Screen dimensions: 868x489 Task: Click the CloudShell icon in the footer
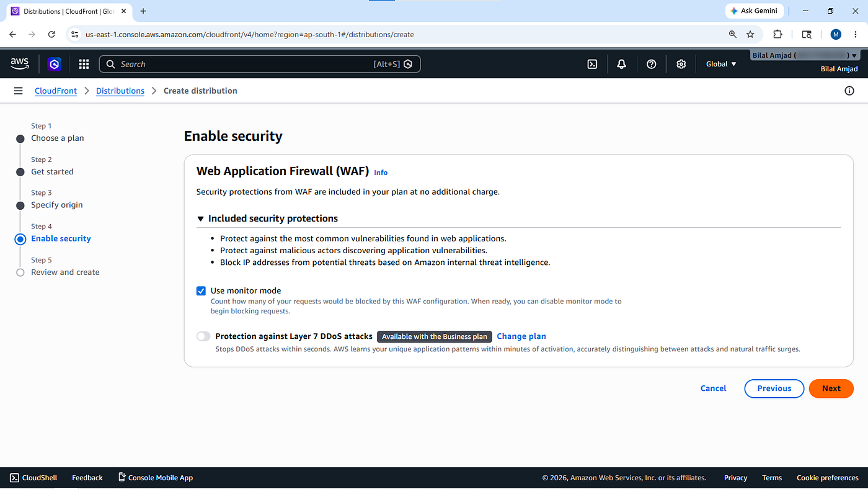click(x=14, y=478)
